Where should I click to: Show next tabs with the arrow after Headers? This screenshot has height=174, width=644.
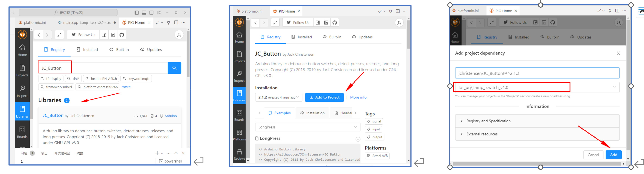356,113
